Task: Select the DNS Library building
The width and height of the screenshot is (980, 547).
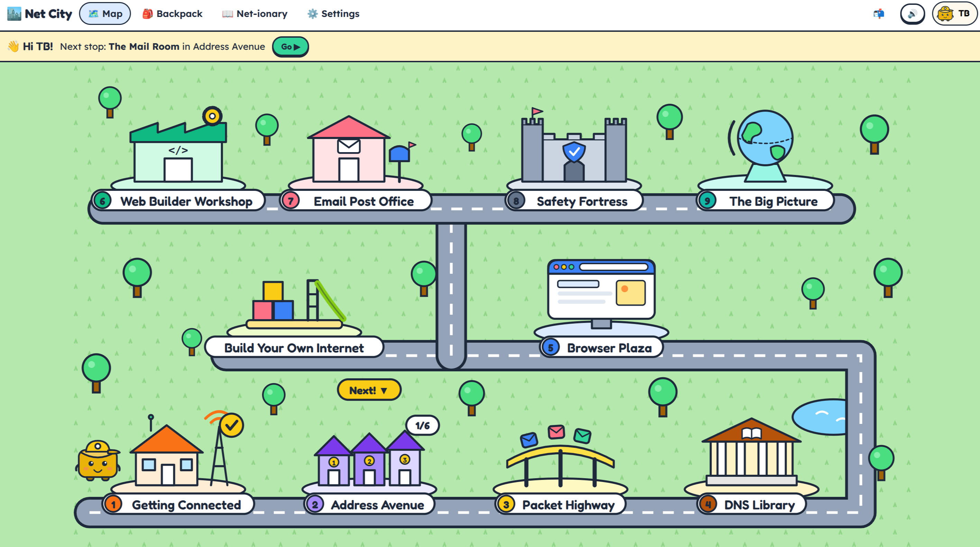Action: pos(751,453)
